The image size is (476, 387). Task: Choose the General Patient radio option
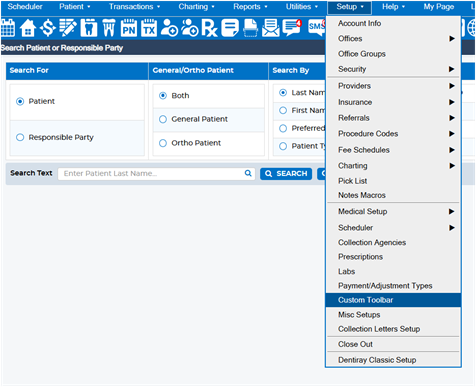(163, 119)
